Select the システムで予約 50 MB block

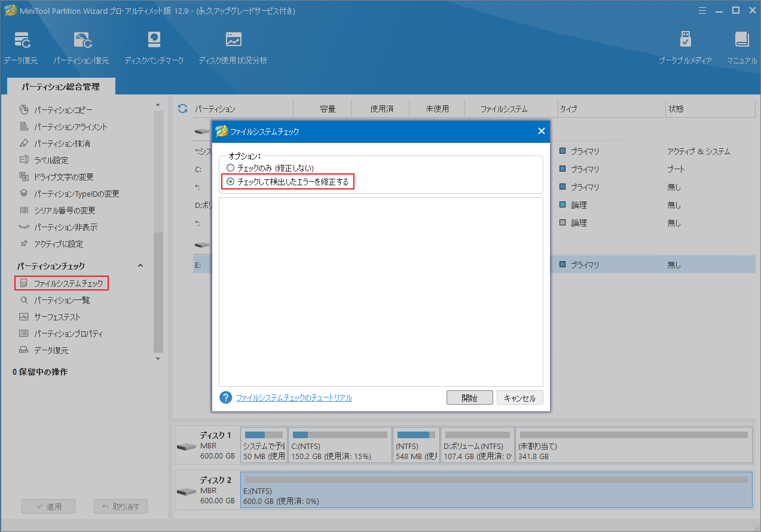[264, 445]
